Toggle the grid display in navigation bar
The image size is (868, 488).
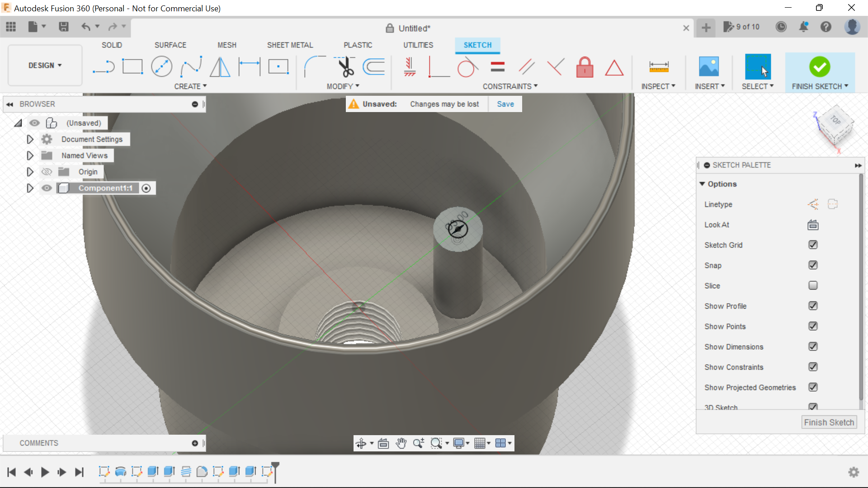click(x=480, y=443)
